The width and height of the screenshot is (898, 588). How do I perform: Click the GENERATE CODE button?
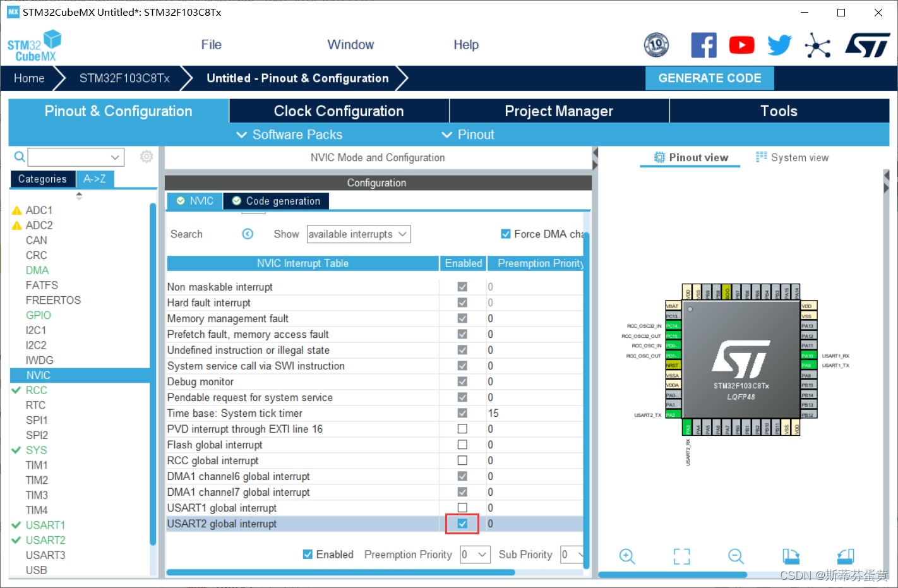(x=709, y=78)
